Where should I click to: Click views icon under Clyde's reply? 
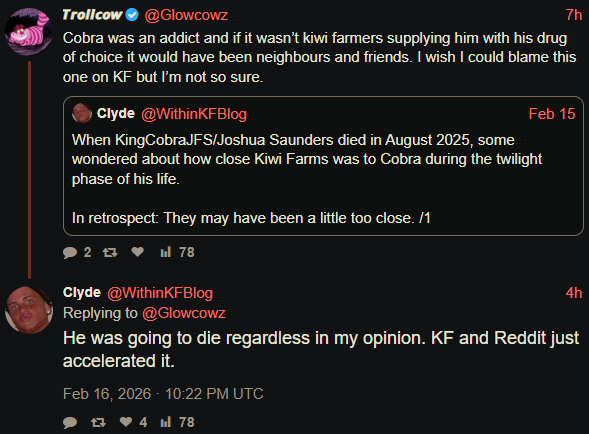click(x=166, y=422)
